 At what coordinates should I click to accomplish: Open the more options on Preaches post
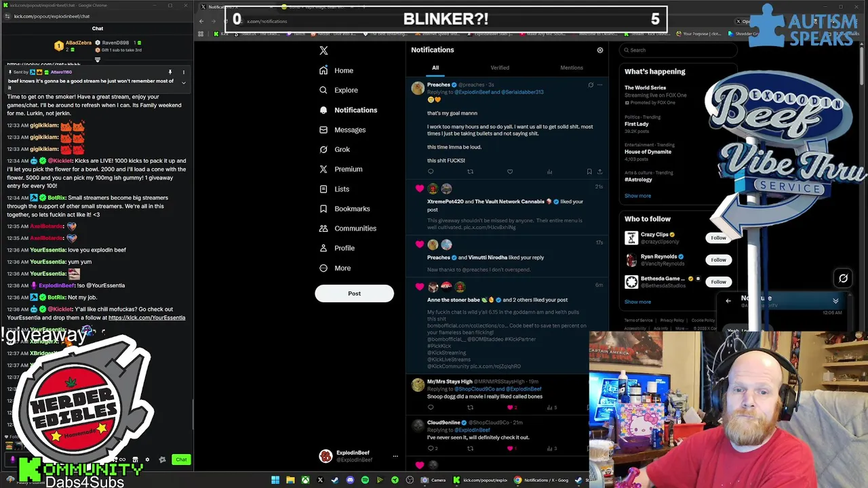click(x=599, y=85)
